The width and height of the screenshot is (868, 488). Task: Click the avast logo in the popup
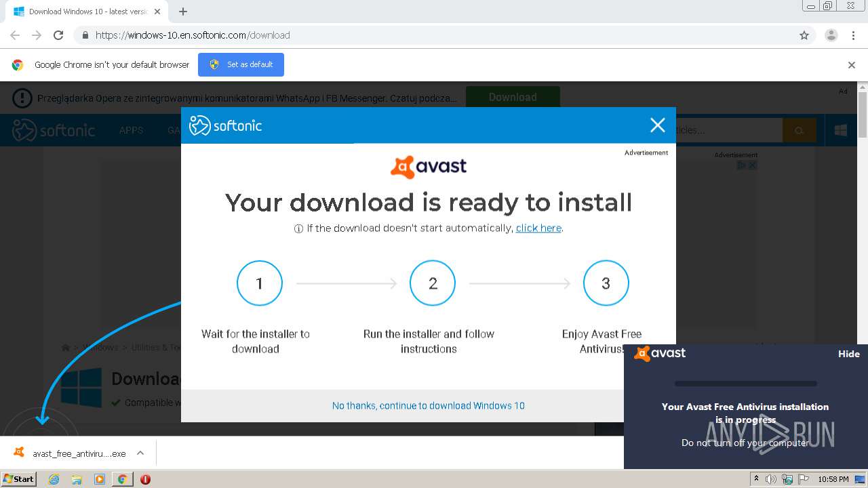(429, 166)
